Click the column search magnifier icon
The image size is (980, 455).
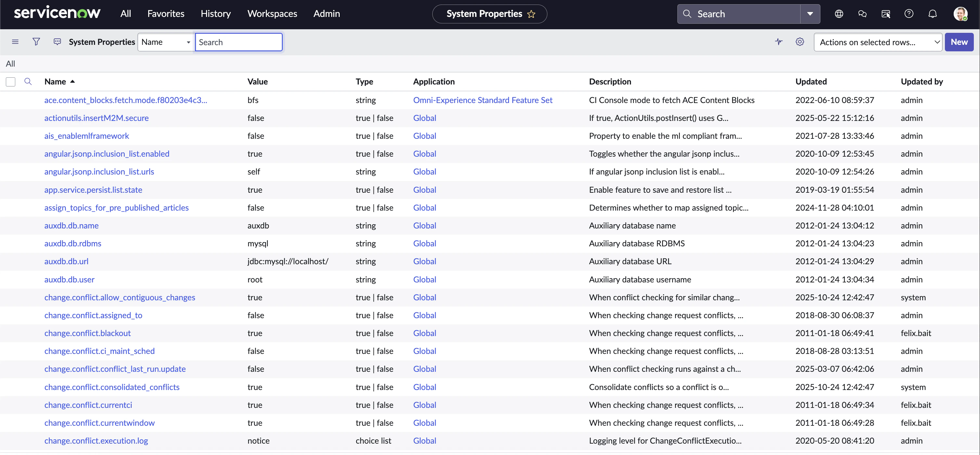28,82
